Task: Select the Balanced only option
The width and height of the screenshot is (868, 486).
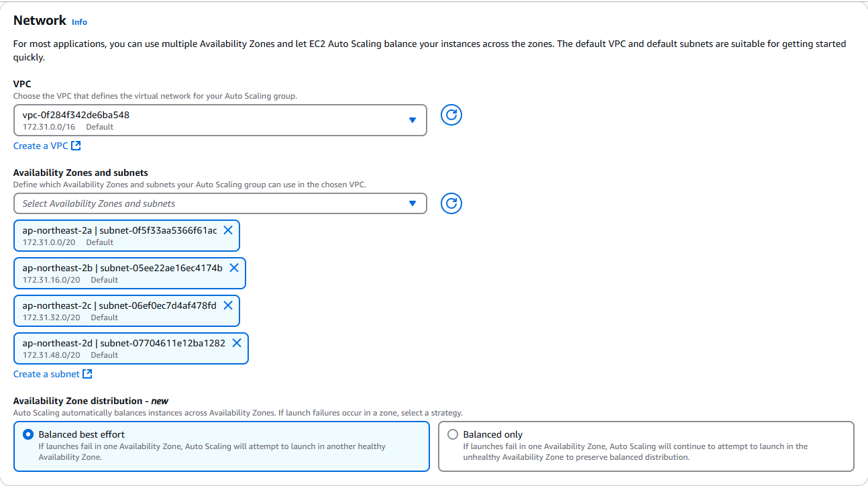Action: pyautogui.click(x=646, y=446)
